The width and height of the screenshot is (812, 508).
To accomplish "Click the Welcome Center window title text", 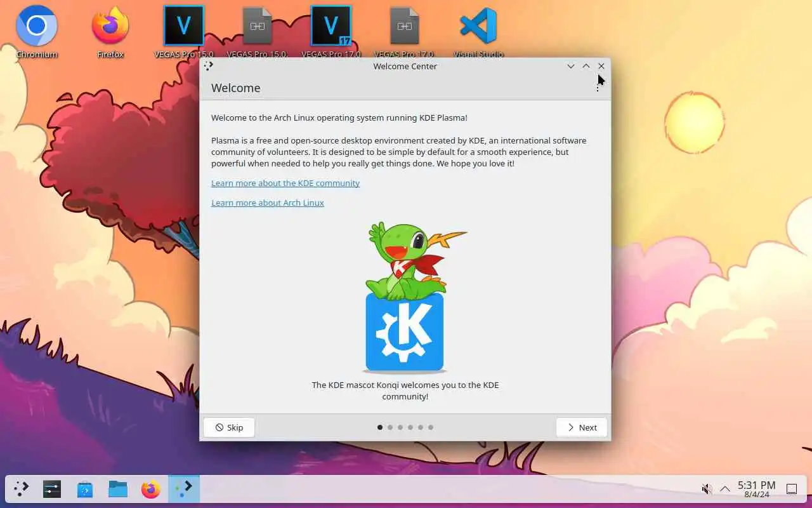I will pyautogui.click(x=405, y=66).
